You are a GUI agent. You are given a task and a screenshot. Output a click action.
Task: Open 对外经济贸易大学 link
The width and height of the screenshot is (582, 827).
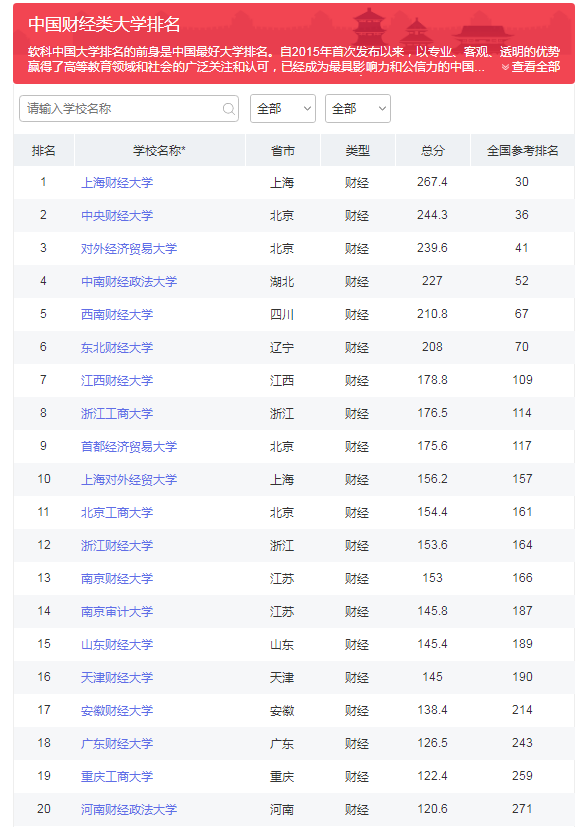129,248
